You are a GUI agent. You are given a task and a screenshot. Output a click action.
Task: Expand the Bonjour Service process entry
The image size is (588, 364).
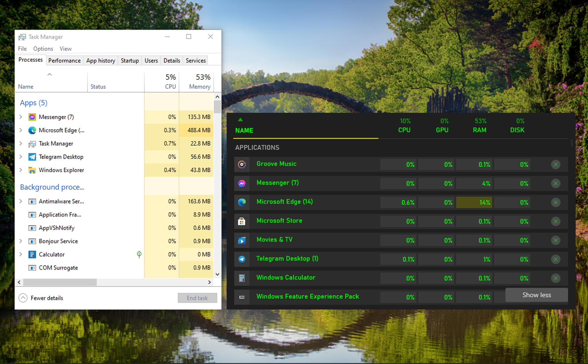point(21,241)
